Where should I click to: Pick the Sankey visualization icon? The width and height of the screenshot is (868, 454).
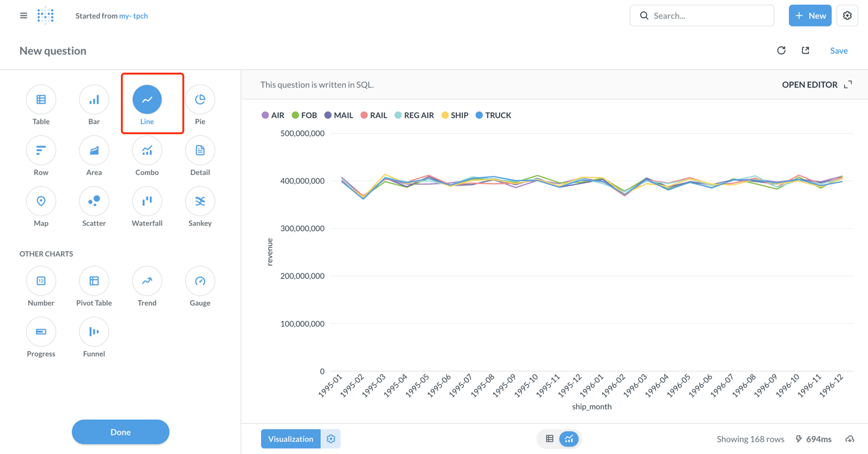pyautogui.click(x=200, y=202)
